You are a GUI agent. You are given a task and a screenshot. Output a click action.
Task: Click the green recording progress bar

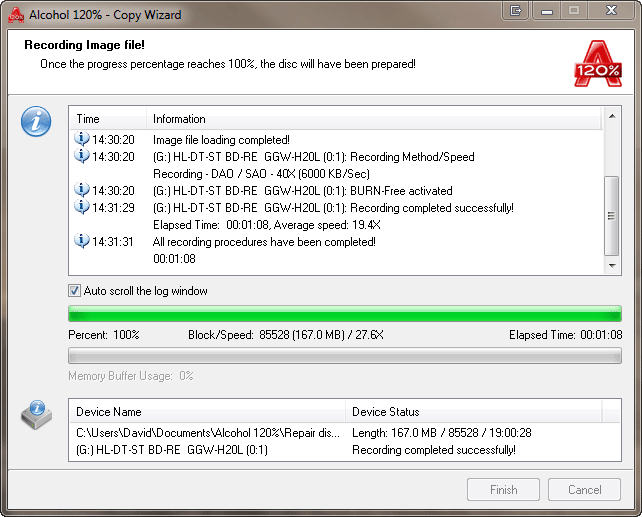345,314
